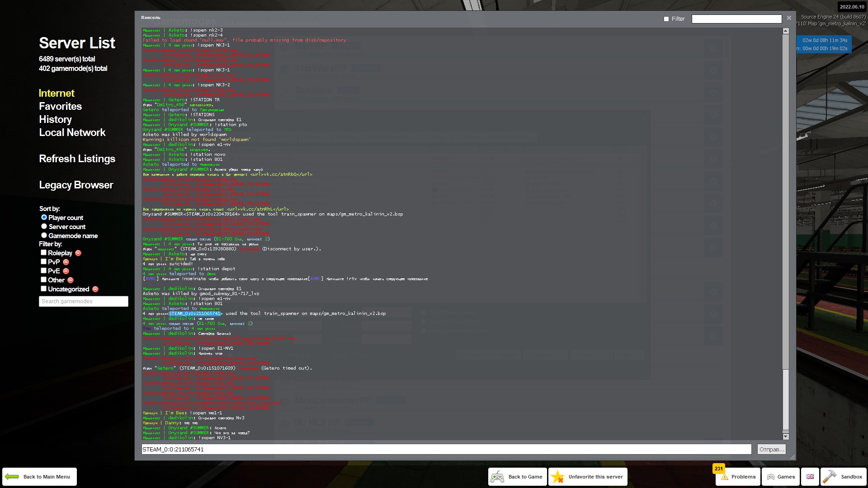The image size is (868, 488).
Task: Click the UK flag language icon
Action: 810,477
